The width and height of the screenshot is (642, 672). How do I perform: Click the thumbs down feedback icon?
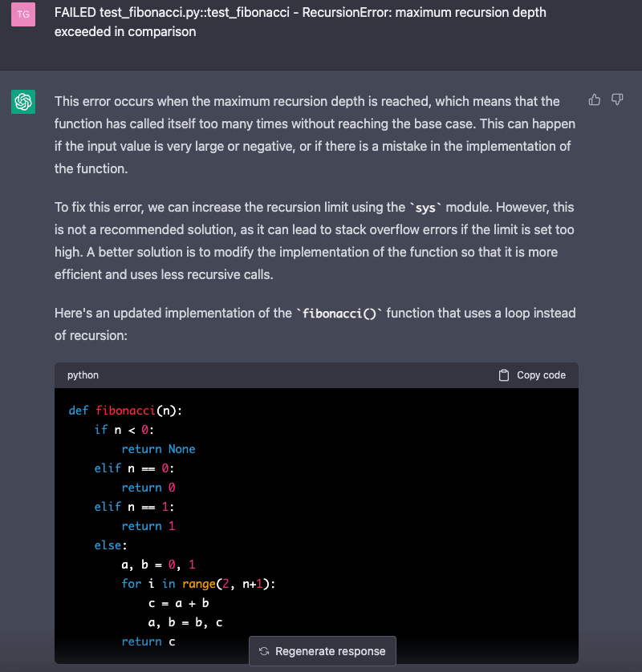pyautogui.click(x=617, y=100)
